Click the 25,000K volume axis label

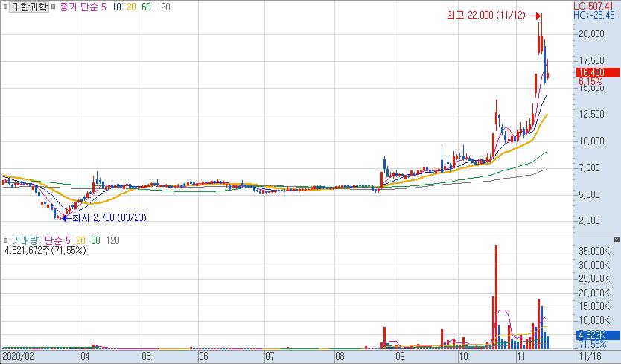[x=594, y=279]
